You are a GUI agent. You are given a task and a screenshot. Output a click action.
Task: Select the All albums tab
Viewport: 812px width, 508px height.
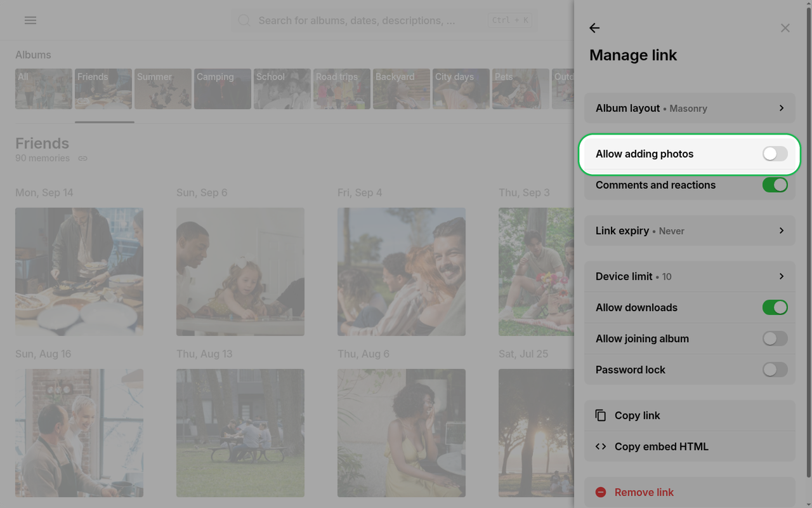click(44, 89)
